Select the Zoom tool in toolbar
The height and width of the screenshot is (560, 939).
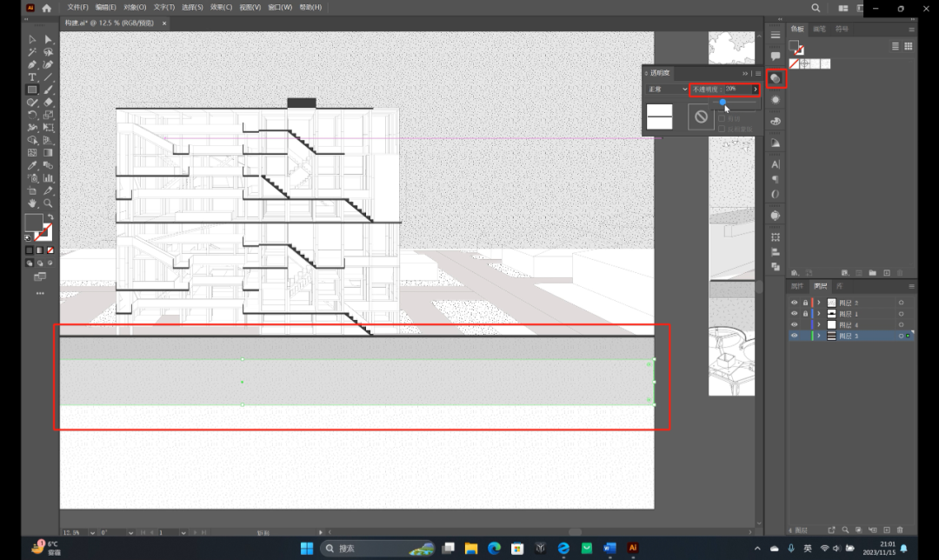(49, 203)
